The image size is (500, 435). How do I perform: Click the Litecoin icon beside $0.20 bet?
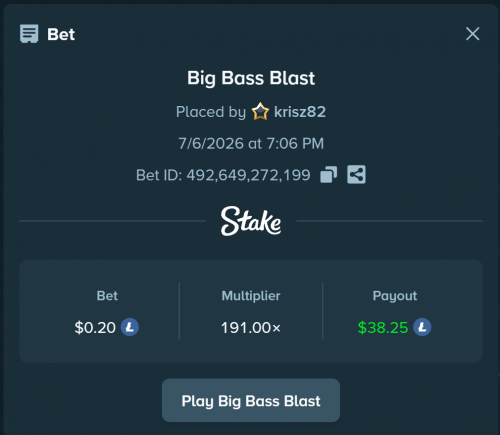click(x=130, y=327)
